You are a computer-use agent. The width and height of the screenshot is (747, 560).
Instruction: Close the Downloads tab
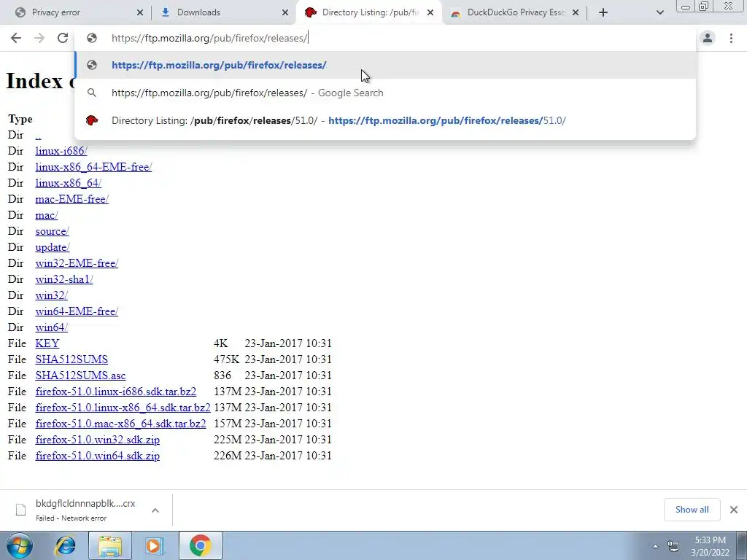(x=285, y=12)
